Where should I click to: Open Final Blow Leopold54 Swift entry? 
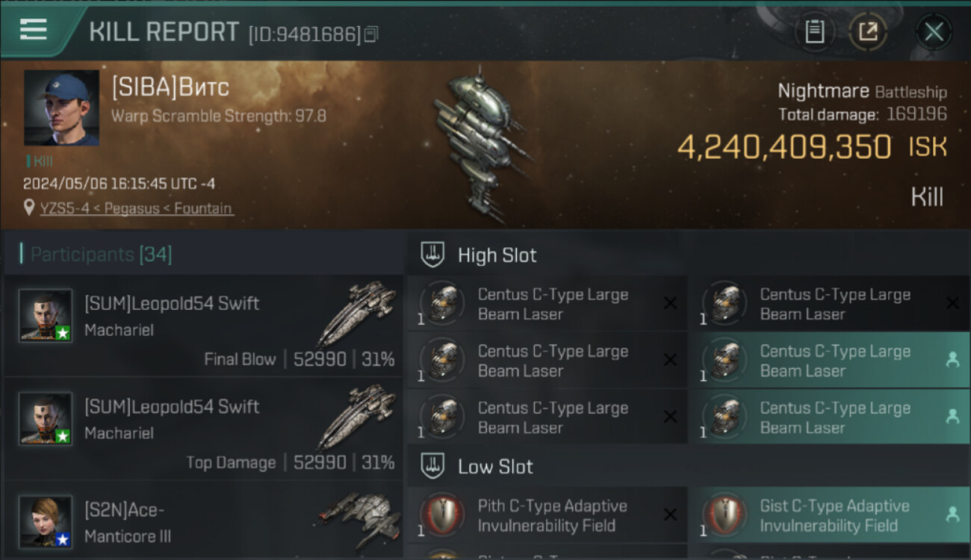203,326
